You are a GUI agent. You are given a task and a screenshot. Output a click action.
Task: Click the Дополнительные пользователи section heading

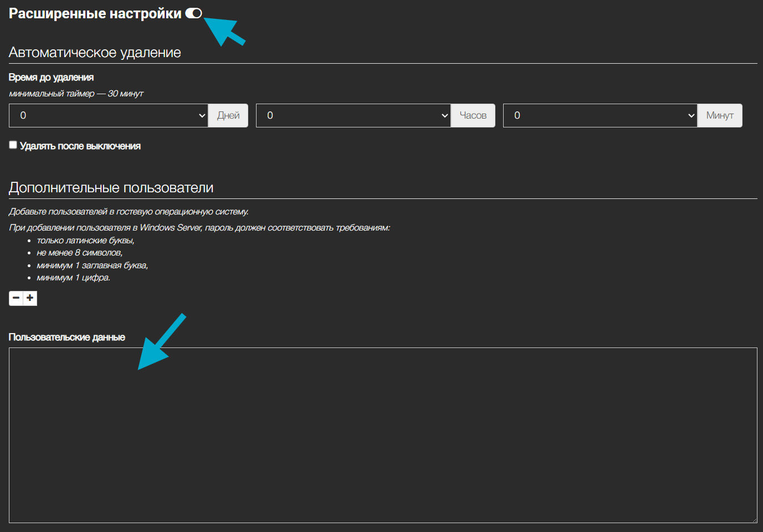pyautogui.click(x=111, y=188)
